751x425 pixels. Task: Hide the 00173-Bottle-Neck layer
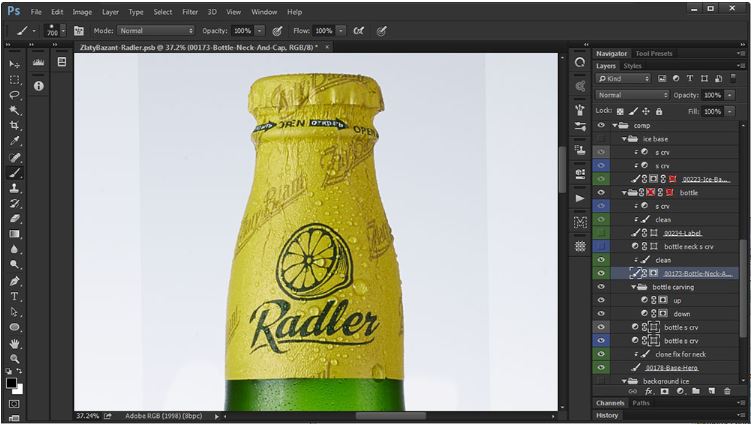coord(601,273)
